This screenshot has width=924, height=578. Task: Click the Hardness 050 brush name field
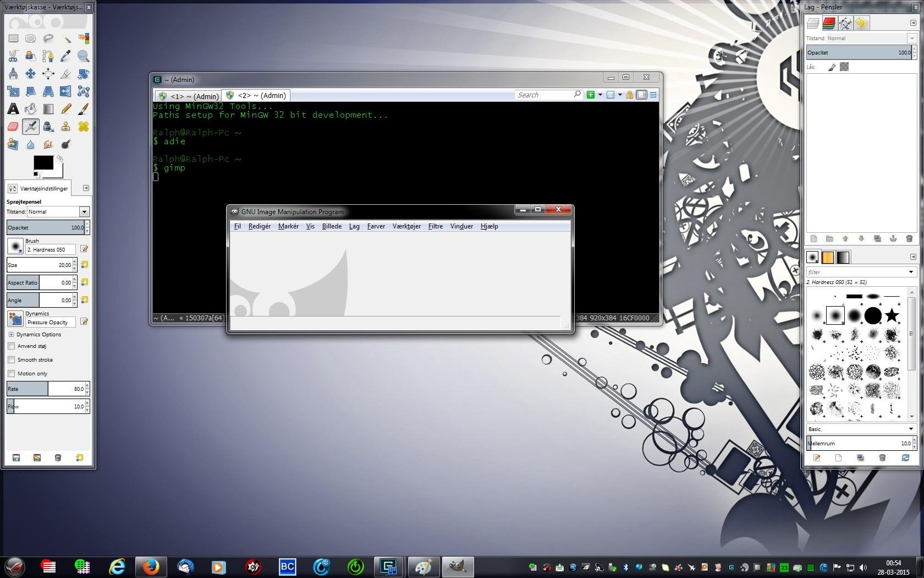pyautogui.click(x=50, y=250)
